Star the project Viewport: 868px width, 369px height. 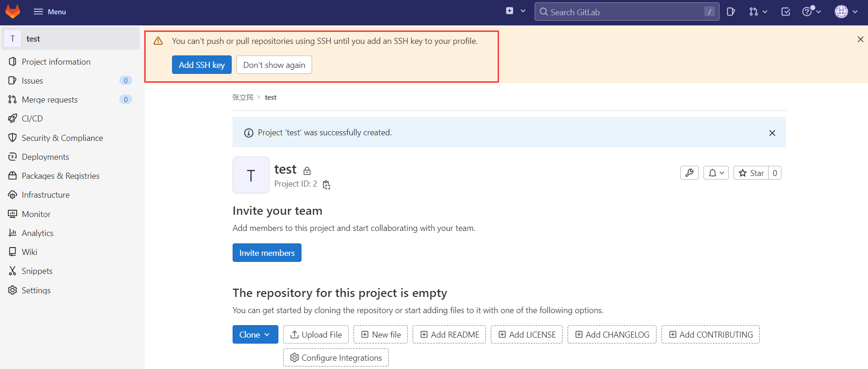pos(751,173)
